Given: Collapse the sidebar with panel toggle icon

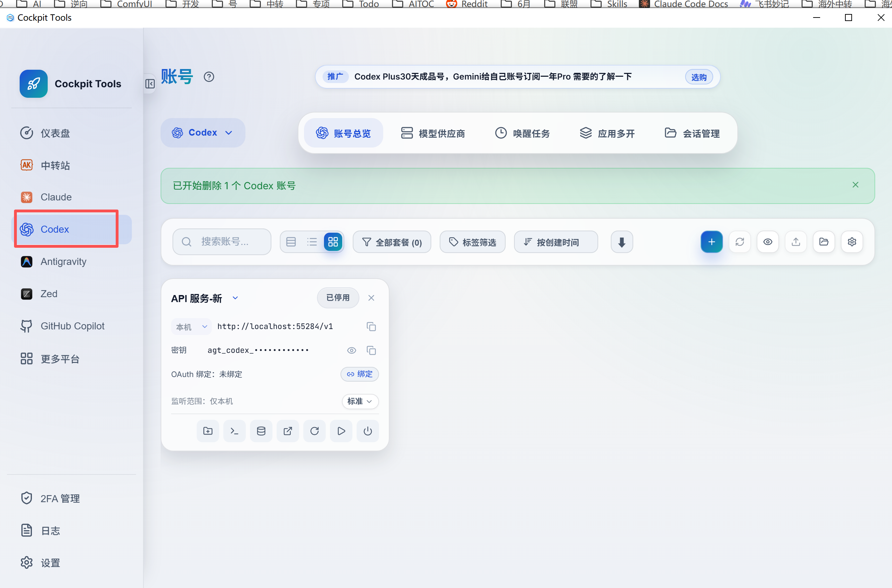Looking at the screenshot, I should pyautogui.click(x=150, y=84).
